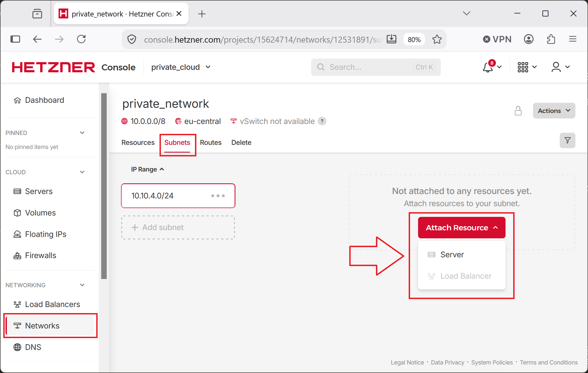This screenshot has width=588, height=373.
Task: Open a new browser tab
Action: (202, 14)
